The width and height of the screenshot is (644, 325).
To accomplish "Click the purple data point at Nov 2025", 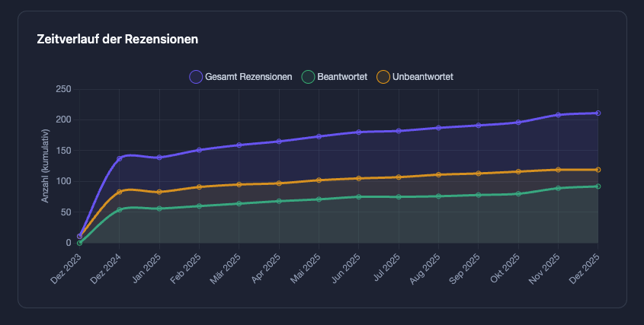I will click(x=558, y=115).
